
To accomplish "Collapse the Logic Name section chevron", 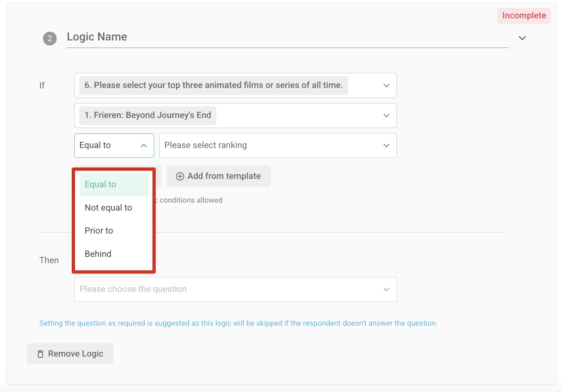I will point(522,38).
